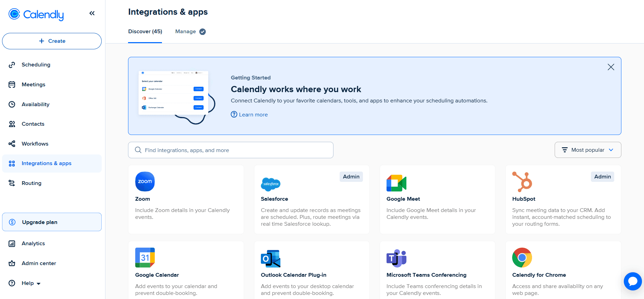Click the Analytics chart icon
The image size is (644, 299).
(x=12, y=244)
